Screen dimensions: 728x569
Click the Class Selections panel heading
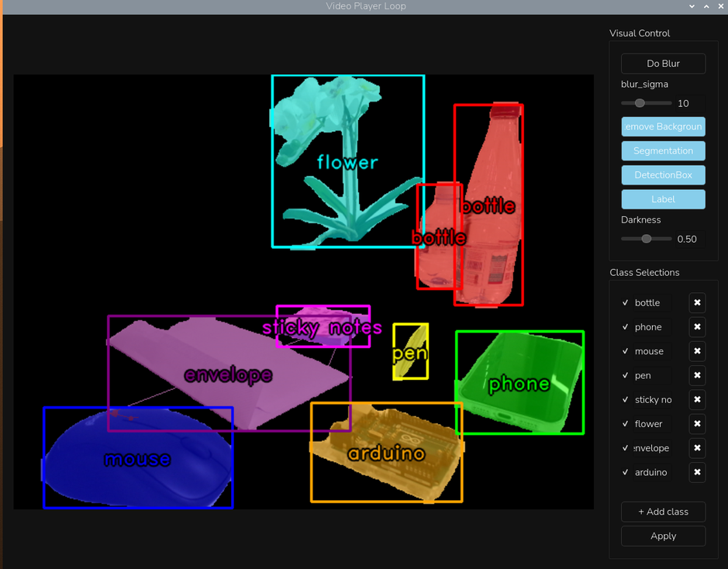click(x=644, y=272)
